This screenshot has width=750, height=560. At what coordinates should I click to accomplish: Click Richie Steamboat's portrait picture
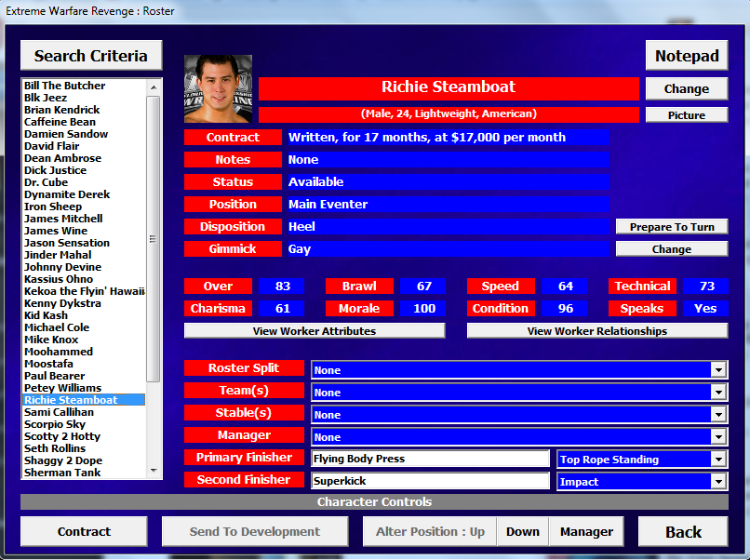218,89
